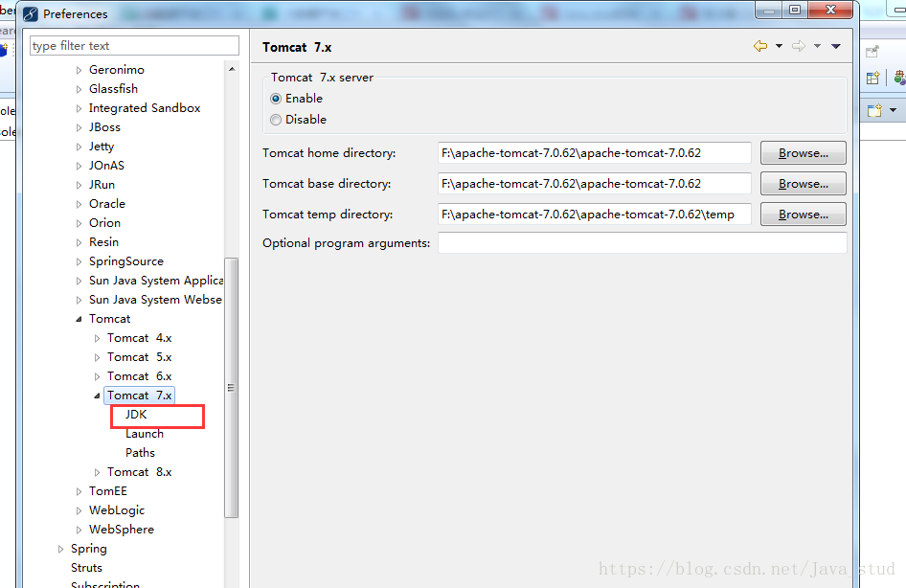This screenshot has width=906, height=588.
Task: Click the back navigation arrow icon
Action: pos(760,46)
